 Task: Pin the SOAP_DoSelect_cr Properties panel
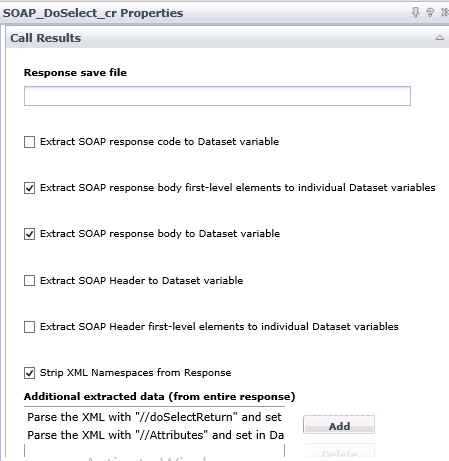pyautogui.click(x=416, y=13)
